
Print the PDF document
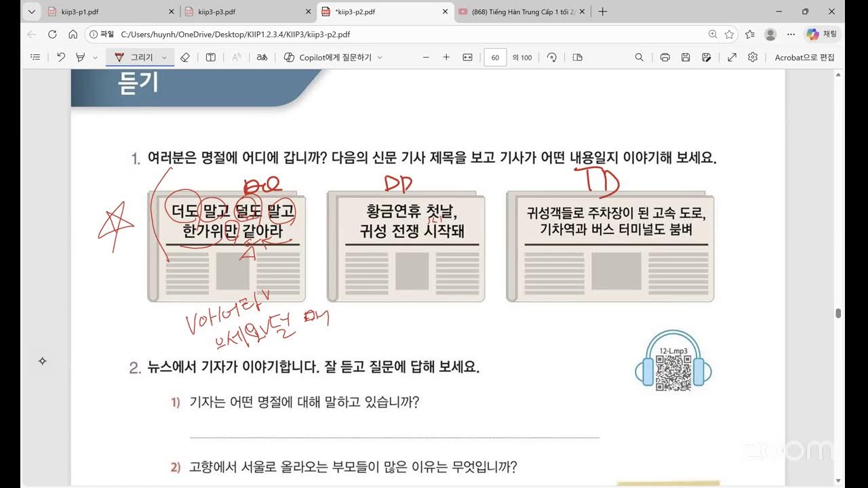[665, 58]
